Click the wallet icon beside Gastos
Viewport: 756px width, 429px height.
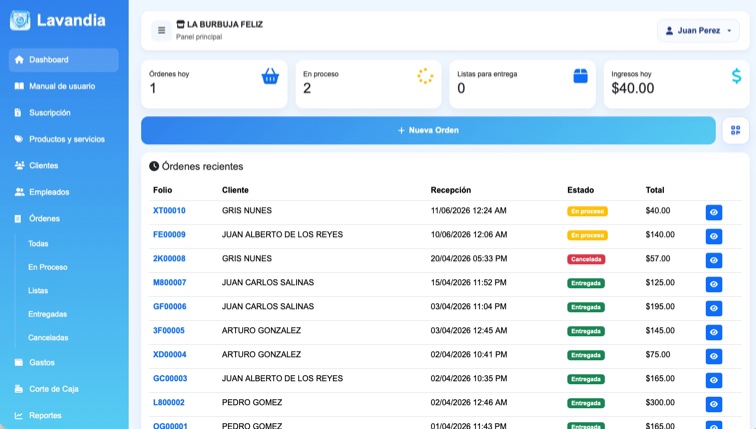click(x=19, y=362)
